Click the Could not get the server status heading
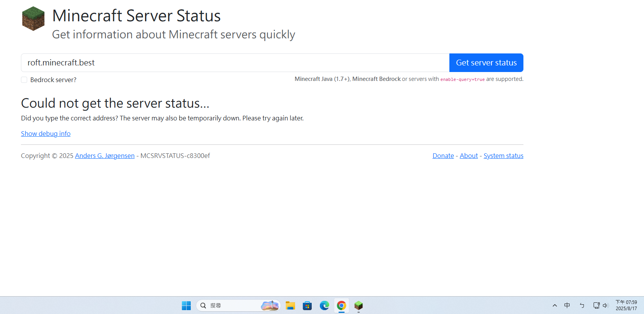Image resolution: width=644 pixels, height=314 pixels. tap(115, 103)
